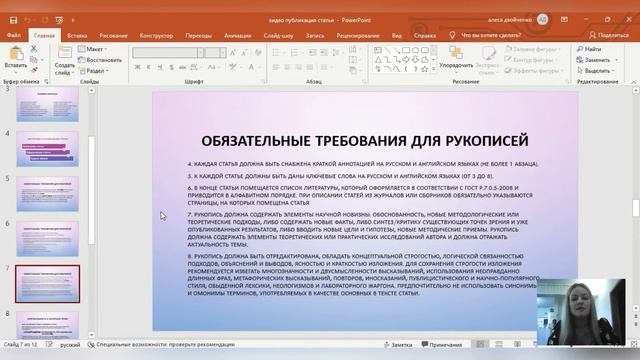The image size is (640, 360).
Task: Start slideshow from beginning via quick access icon
Action: click(x=59, y=20)
